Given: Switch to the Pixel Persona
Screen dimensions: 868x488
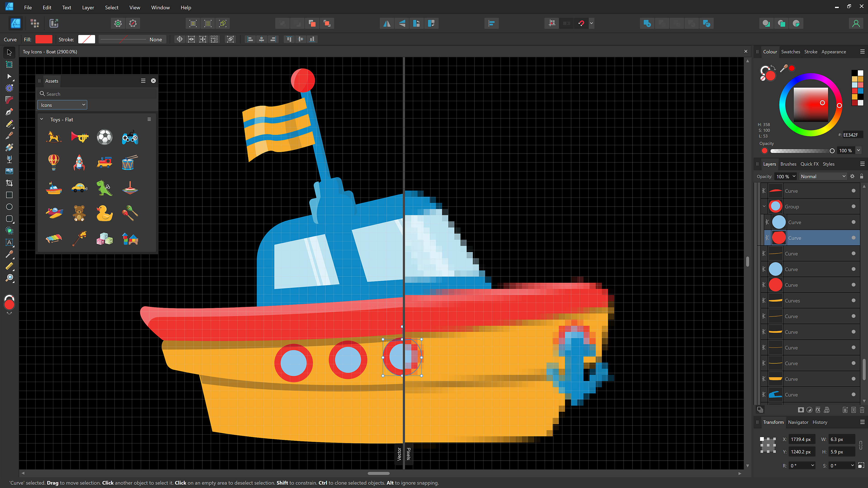Looking at the screenshot, I should click(x=35, y=23).
